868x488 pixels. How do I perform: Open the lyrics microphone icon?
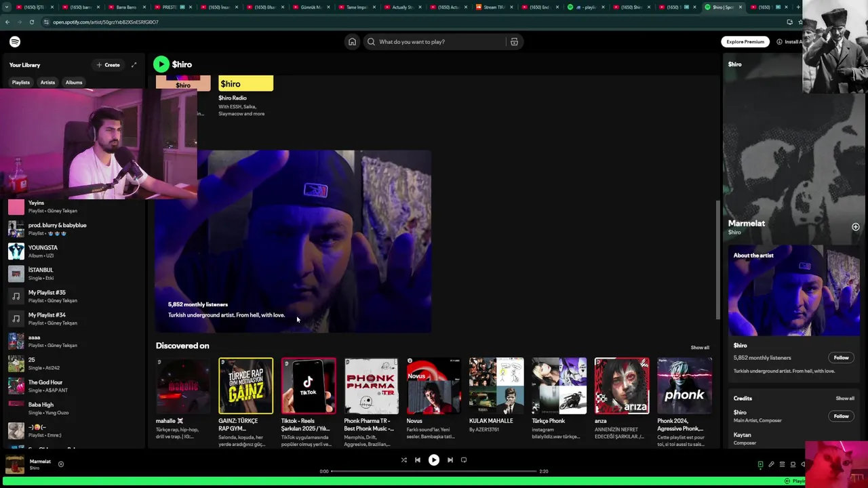click(771, 464)
